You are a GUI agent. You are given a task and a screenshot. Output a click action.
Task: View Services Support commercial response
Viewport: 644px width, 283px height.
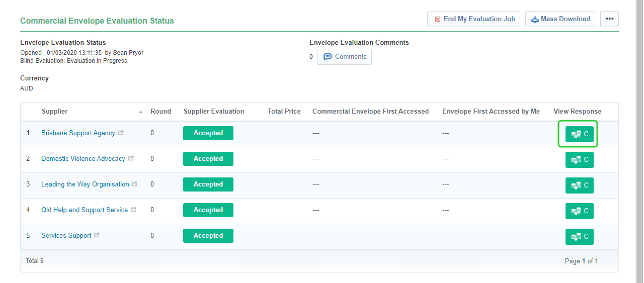pyautogui.click(x=579, y=237)
